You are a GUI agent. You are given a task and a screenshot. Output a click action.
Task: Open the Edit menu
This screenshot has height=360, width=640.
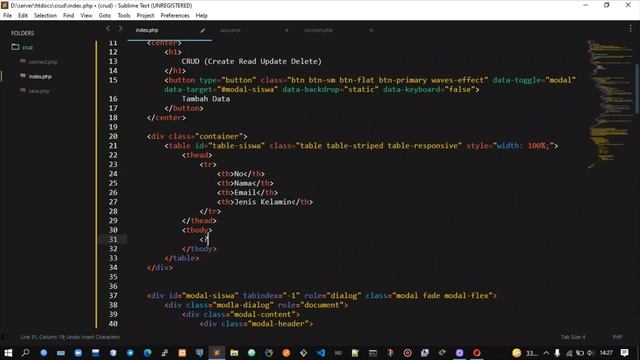point(23,16)
